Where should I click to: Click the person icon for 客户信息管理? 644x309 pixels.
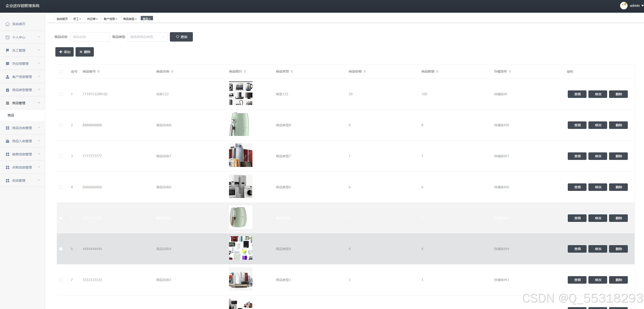coord(8,77)
